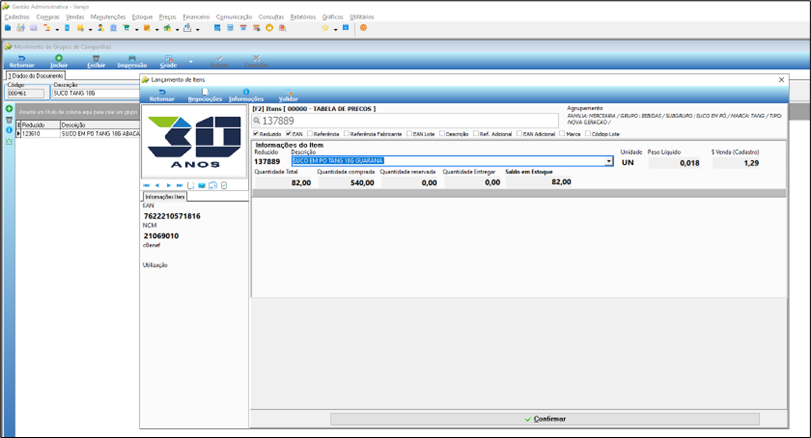
Task: Click Excluir trash icon in main toolbar
Action: pyautogui.click(x=96, y=58)
